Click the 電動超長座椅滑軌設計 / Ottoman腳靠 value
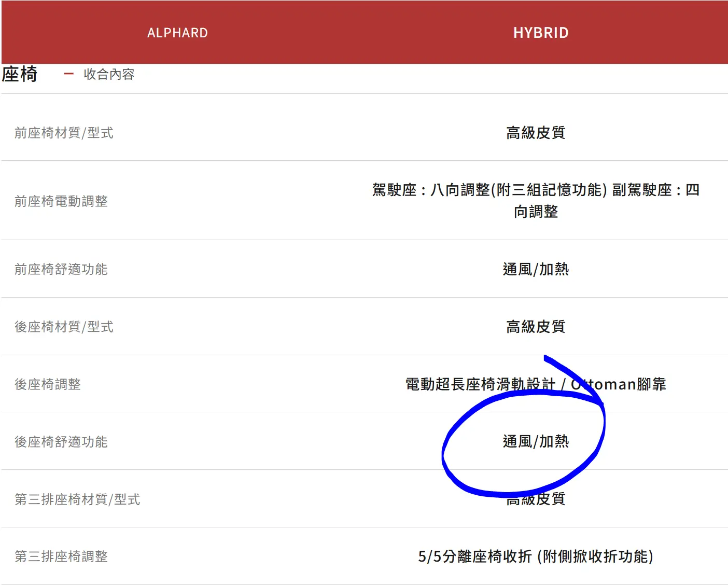 (536, 384)
